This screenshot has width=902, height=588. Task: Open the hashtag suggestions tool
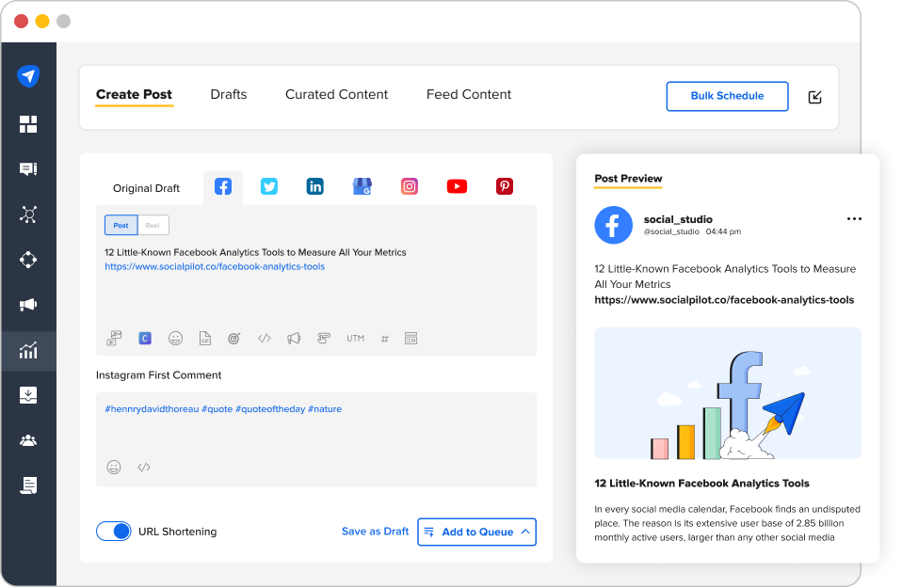tap(384, 338)
